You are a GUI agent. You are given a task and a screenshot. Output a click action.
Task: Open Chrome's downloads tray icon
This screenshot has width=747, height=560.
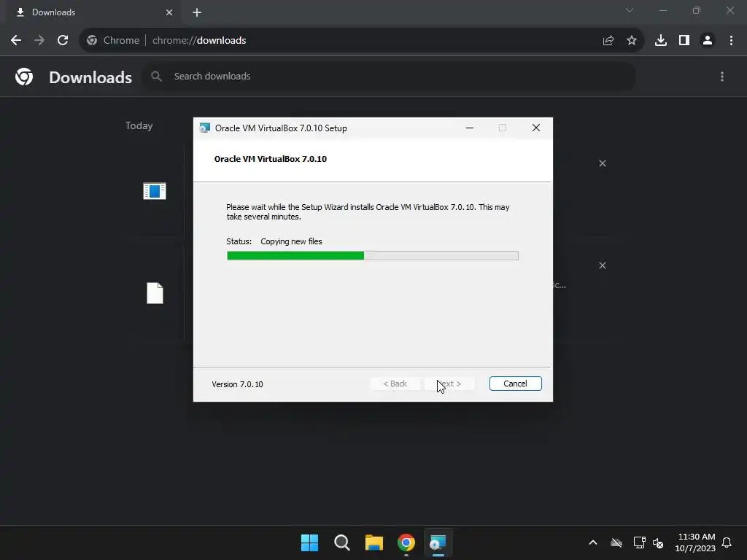point(661,41)
